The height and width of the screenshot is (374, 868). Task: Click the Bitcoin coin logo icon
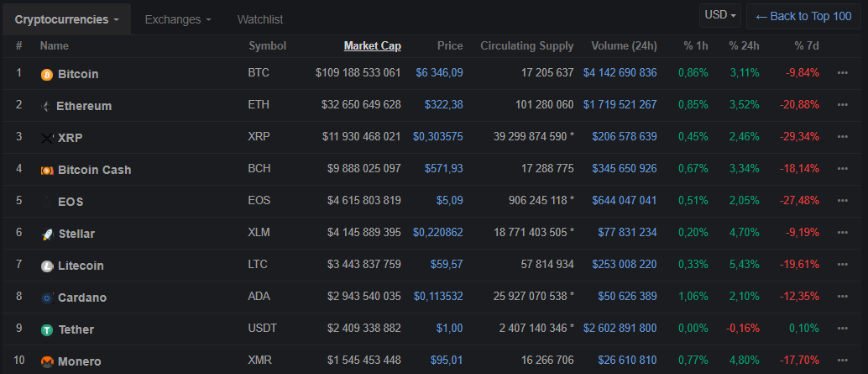(x=47, y=74)
